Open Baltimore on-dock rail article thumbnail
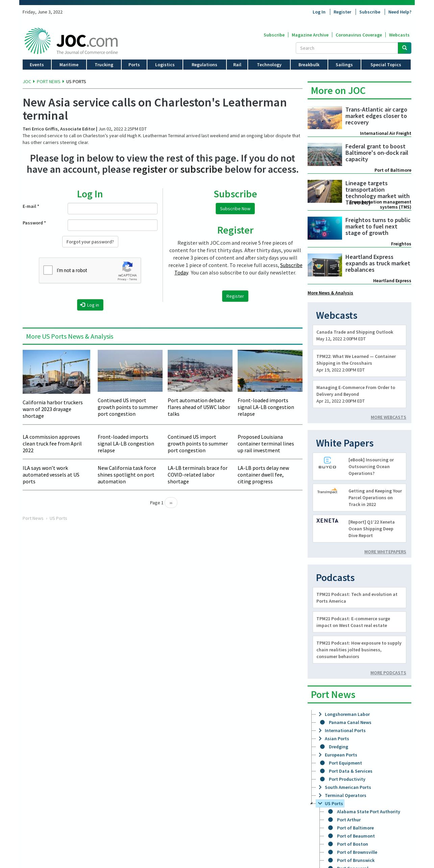Screen dimensions: 434x868 coord(325,154)
